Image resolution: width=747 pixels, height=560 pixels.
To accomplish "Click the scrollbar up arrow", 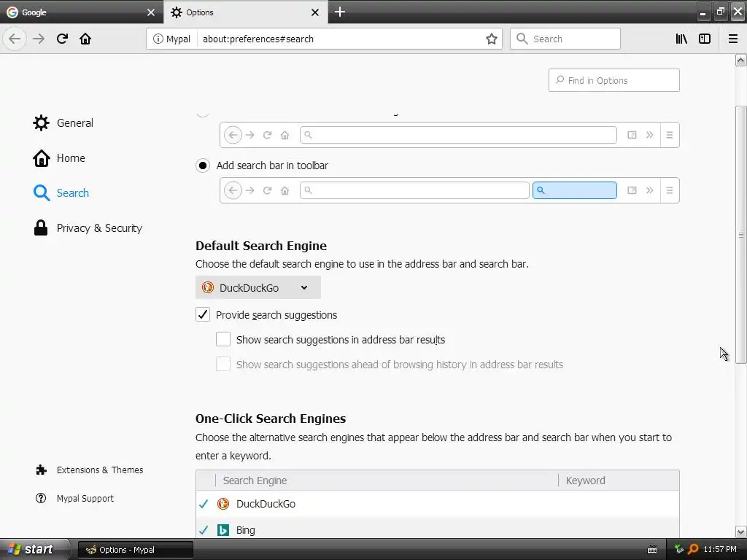I will [x=740, y=60].
